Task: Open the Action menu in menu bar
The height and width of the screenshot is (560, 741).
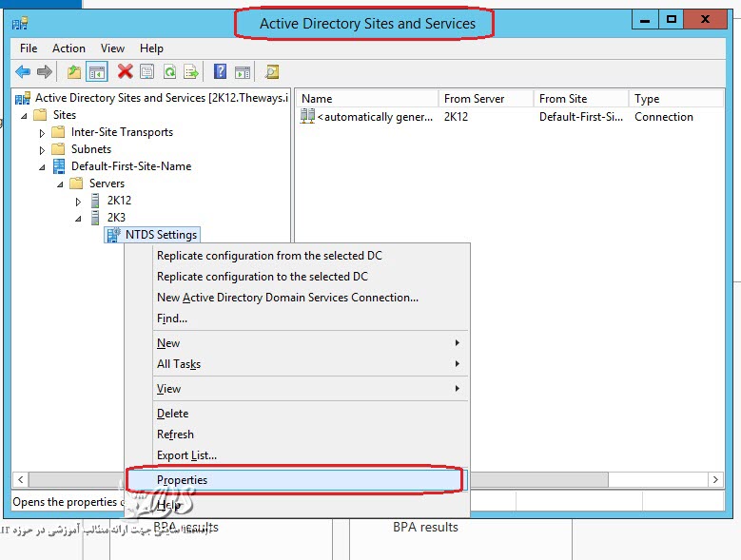Action: tap(68, 48)
